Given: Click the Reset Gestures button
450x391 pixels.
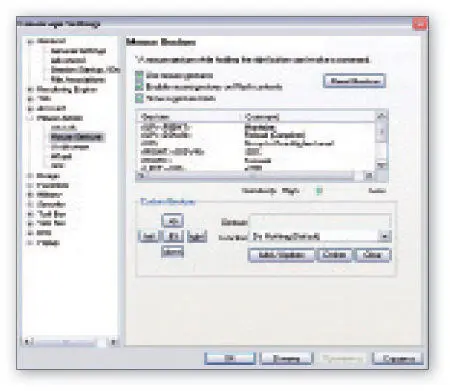Looking at the screenshot, I should pos(355,81).
